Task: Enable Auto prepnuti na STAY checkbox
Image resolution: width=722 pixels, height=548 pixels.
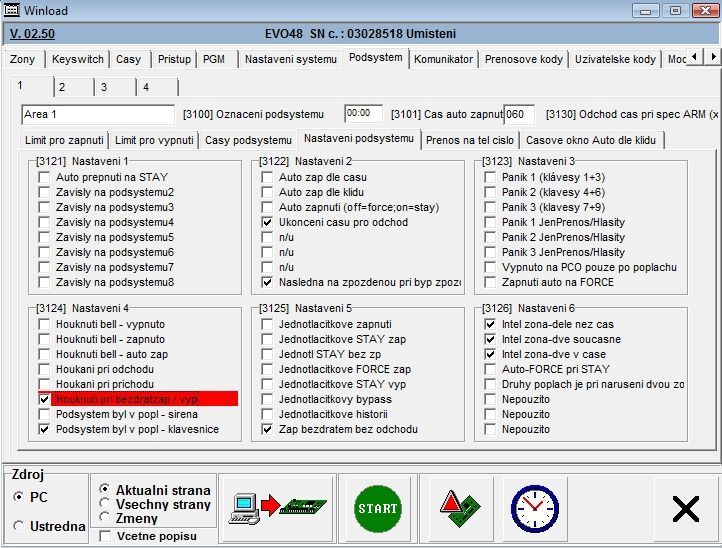Action: [x=44, y=177]
